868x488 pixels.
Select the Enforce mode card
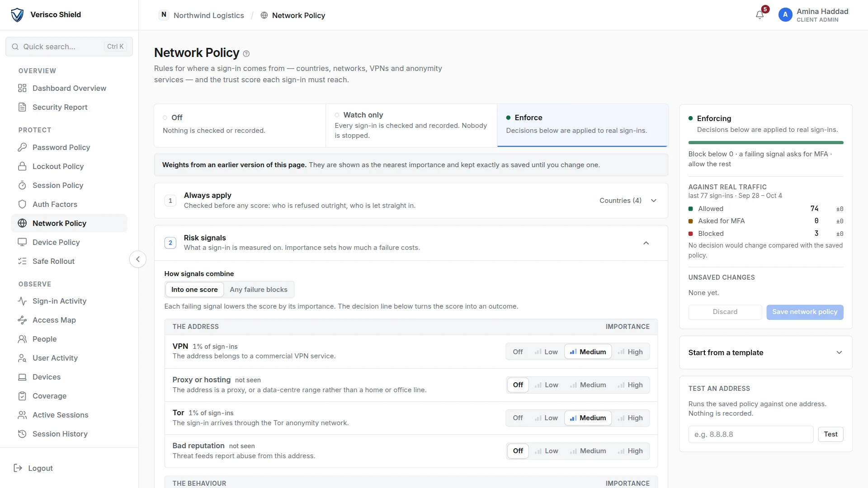(582, 125)
